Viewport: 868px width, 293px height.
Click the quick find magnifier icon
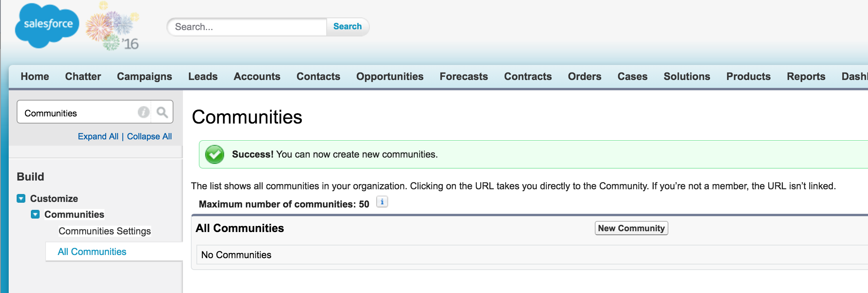point(162,112)
